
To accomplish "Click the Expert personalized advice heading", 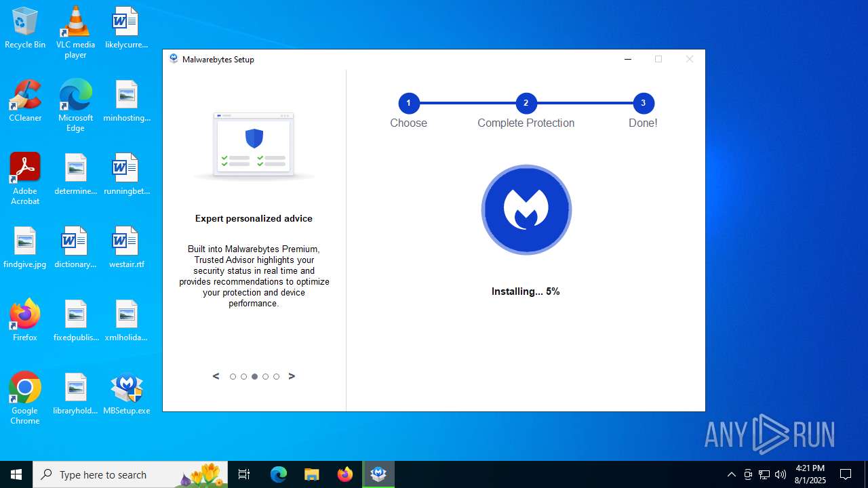I will 254,218.
